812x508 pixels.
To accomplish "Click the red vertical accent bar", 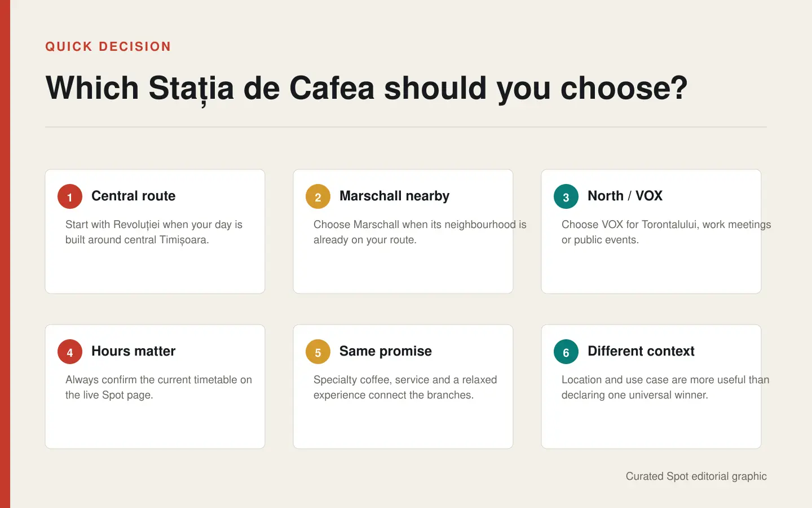I will (5, 254).
